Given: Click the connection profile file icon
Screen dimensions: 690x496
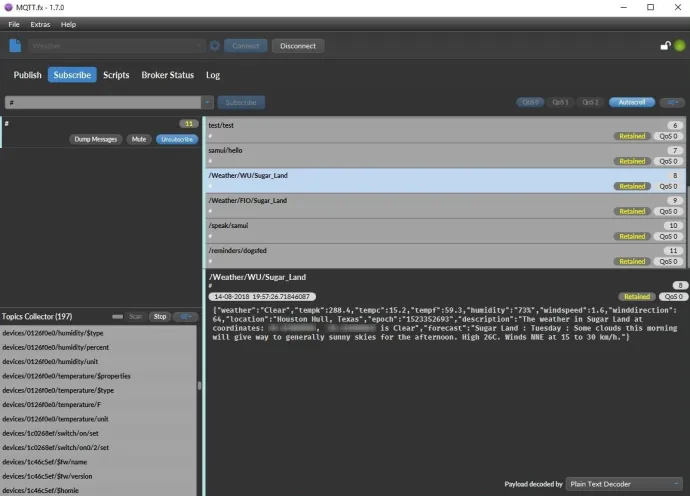Looking at the screenshot, I should [x=15, y=46].
